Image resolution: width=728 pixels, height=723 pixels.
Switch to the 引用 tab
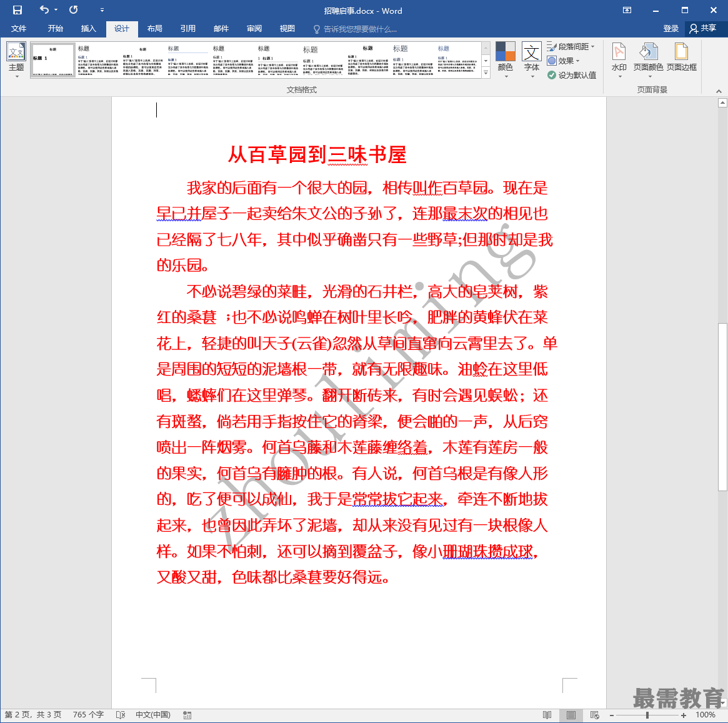pyautogui.click(x=187, y=29)
